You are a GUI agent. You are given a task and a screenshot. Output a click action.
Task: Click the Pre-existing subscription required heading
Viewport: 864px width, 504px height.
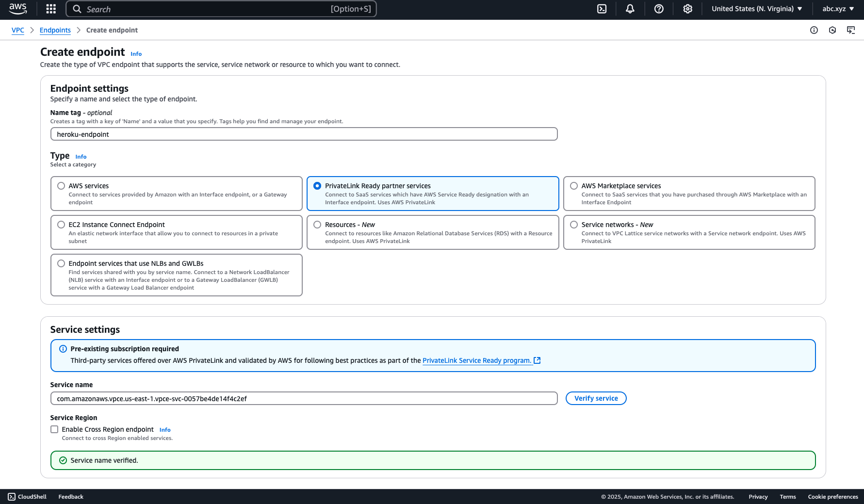click(x=125, y=349)
